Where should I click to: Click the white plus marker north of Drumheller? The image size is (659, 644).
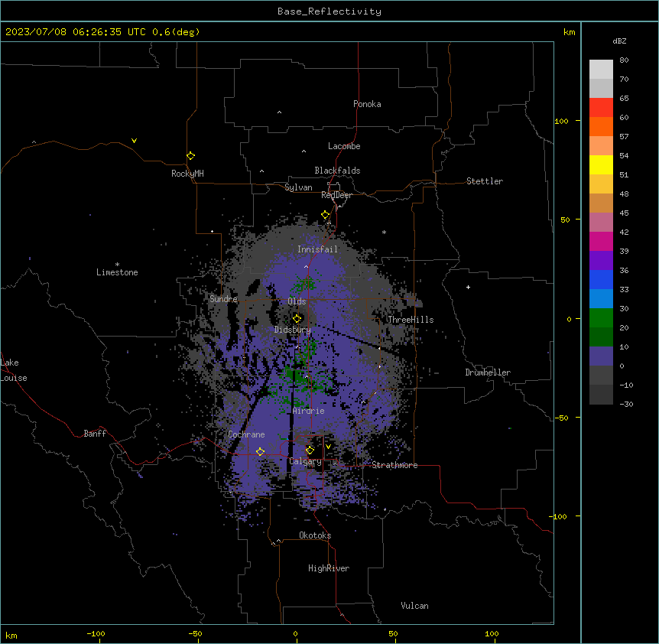[x=468, y=287]
